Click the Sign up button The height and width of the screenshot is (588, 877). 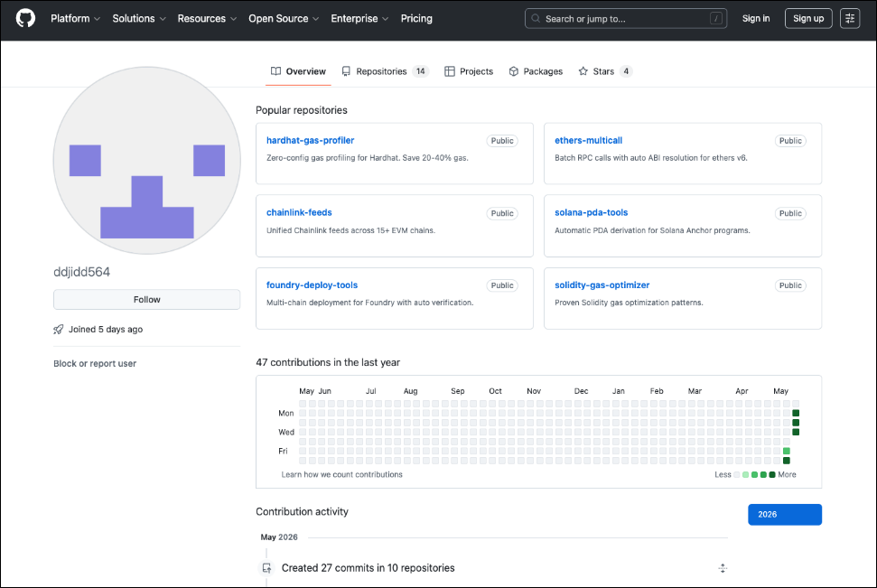point(808,18)
